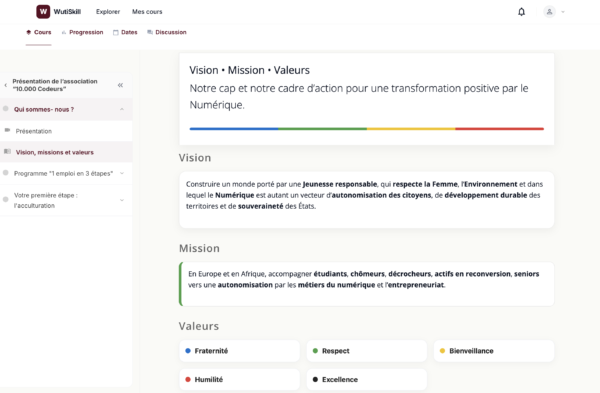
Task: Click the Fraternité value card
Action: pyautogui.click(x=240, y=351)
